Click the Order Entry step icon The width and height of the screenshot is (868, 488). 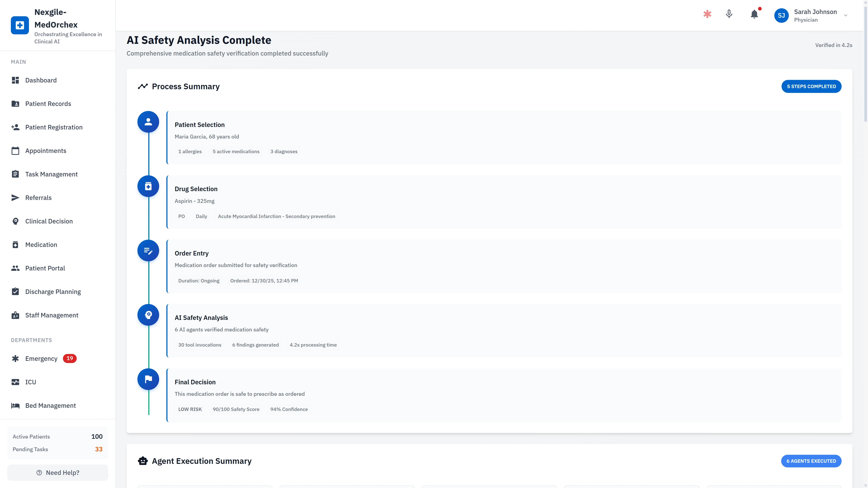point(148,251)
